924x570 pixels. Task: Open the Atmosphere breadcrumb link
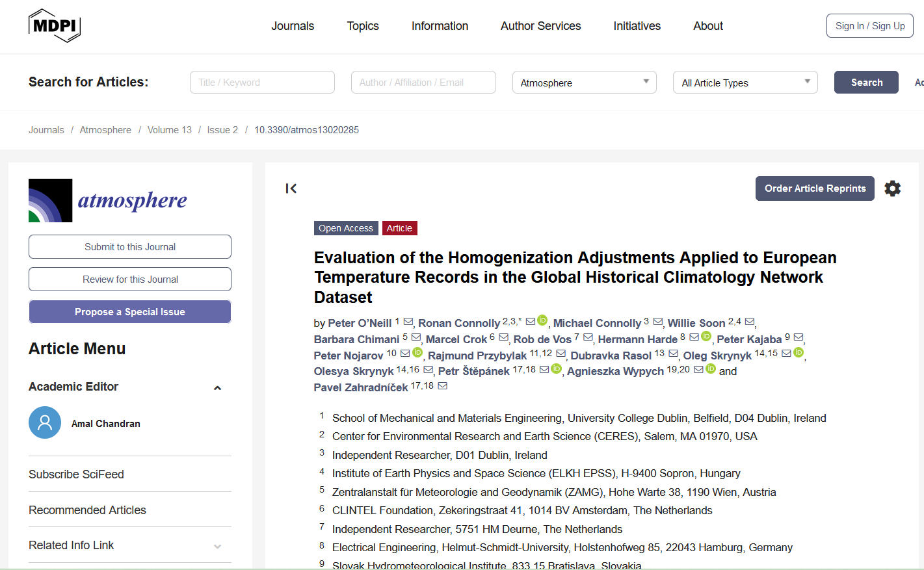pyautogui.click(x=105, y=130)
